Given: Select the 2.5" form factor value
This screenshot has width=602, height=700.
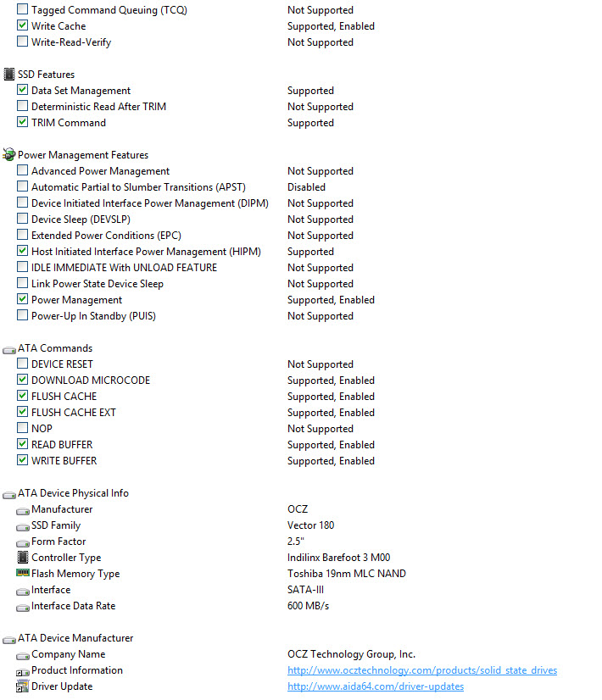Looking at the screenshot, I should click(x=296, y=542).
